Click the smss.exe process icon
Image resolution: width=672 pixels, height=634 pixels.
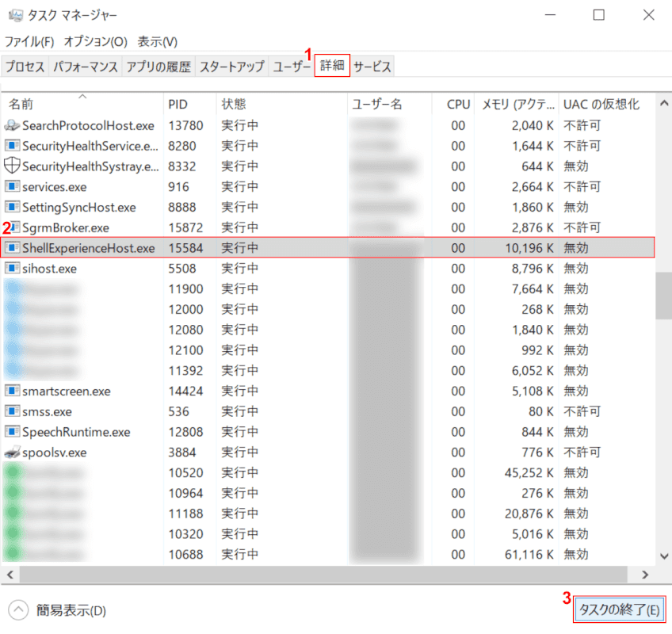pyautogui.click(x=12, y=411)
